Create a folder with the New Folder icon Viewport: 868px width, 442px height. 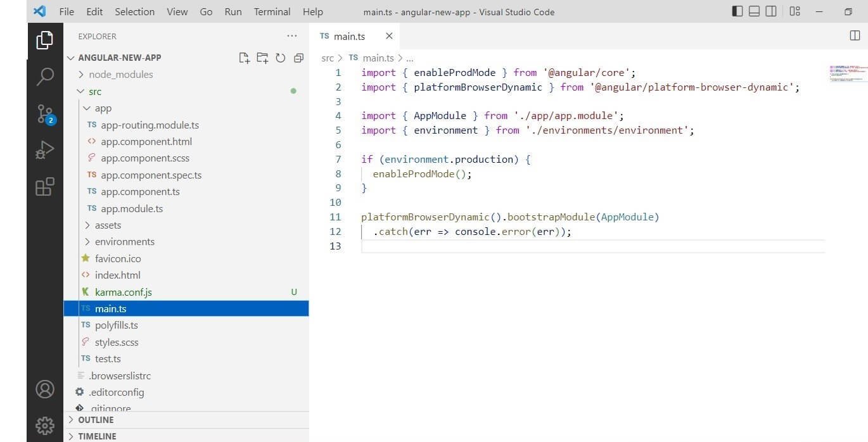point(262,58)
